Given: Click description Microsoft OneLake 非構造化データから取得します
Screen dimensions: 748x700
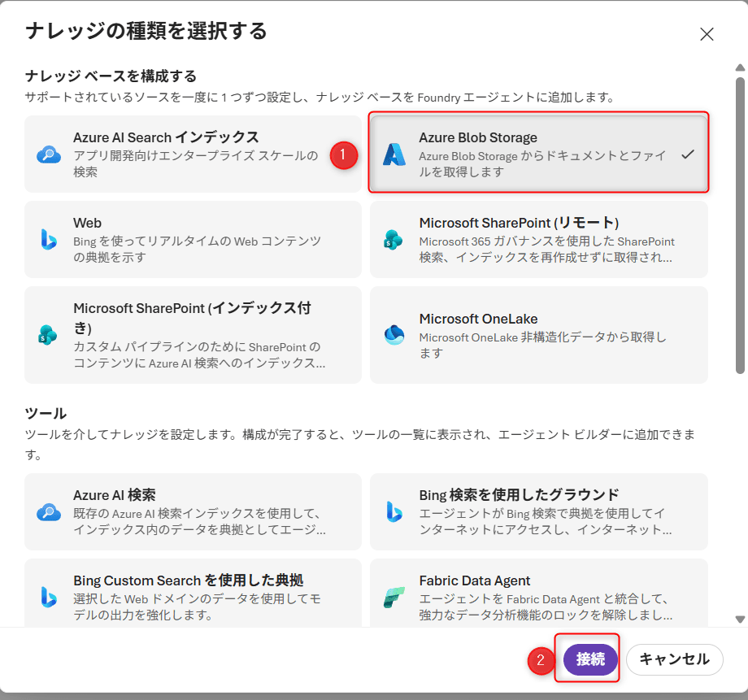Looking at the screenshot, I should pyautogui.click(x=542, y=345).
